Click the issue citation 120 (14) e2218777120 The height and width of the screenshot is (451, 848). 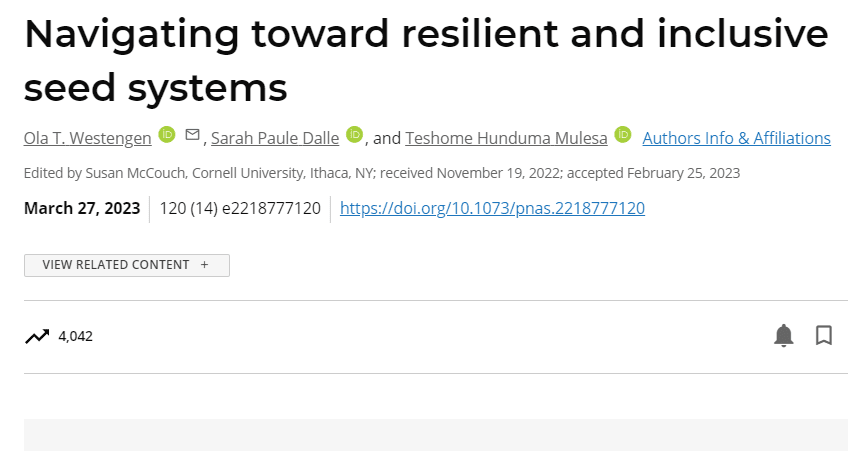(x=240, y=208)
